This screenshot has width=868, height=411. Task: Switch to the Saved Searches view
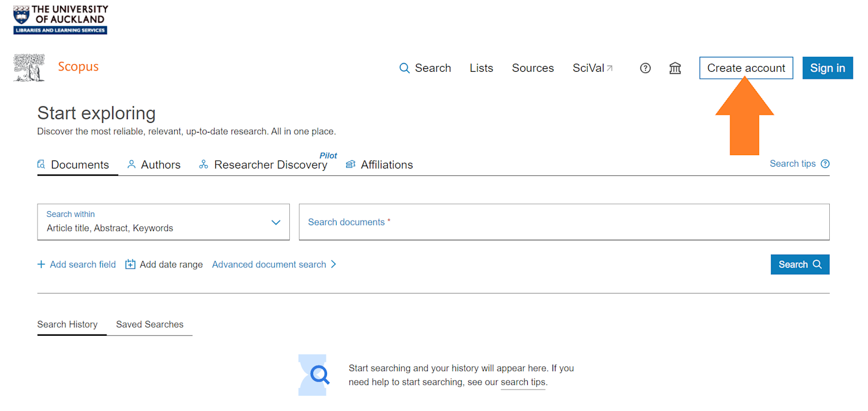click(149, 324)
